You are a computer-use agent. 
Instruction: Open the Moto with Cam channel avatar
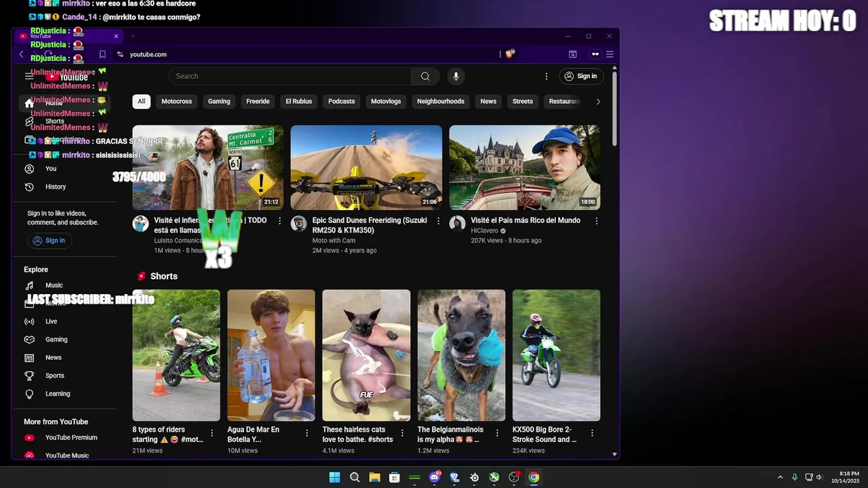[x=299, y=224]
